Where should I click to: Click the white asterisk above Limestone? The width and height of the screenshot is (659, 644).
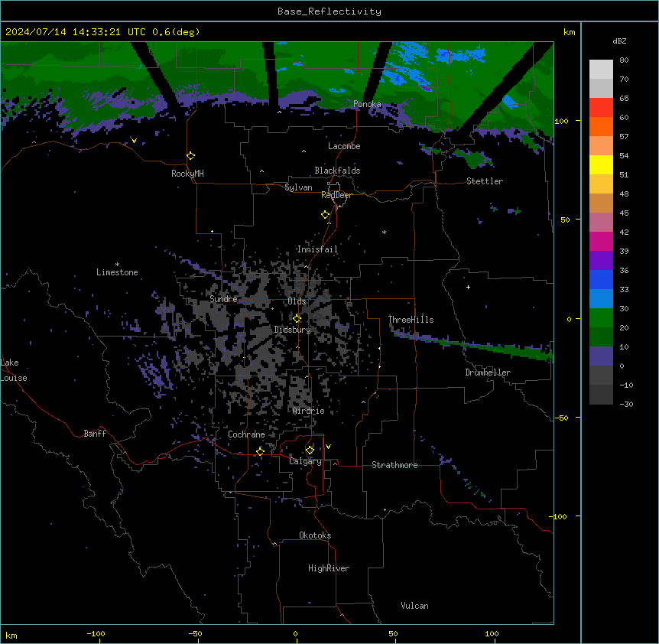click(117, 265)
